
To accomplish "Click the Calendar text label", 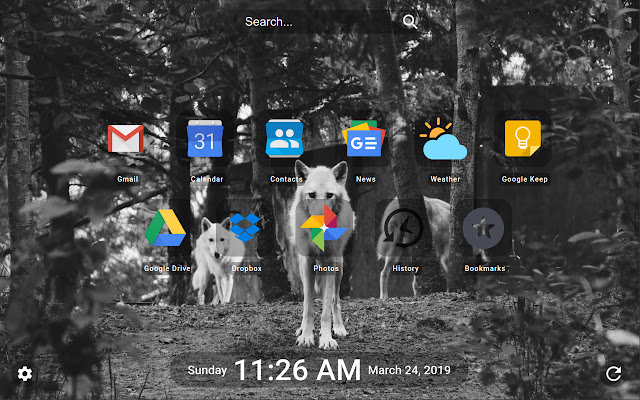I will point(207,179).
